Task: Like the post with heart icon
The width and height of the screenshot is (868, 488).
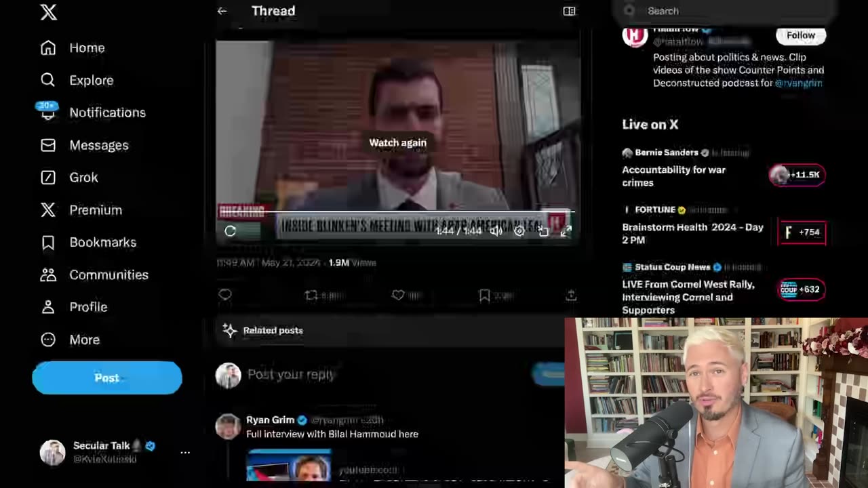Action: click(x=398, y=295)
